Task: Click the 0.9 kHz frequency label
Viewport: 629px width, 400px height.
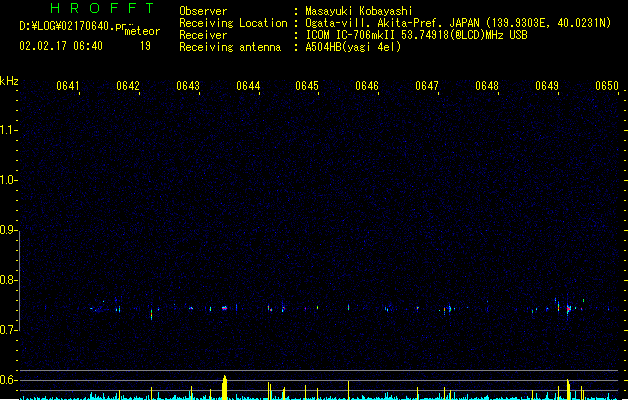Action: click(8, 229)
